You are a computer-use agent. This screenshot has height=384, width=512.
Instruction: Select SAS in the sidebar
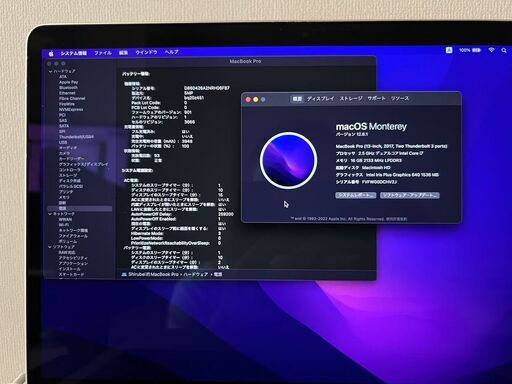pos(63,120)
